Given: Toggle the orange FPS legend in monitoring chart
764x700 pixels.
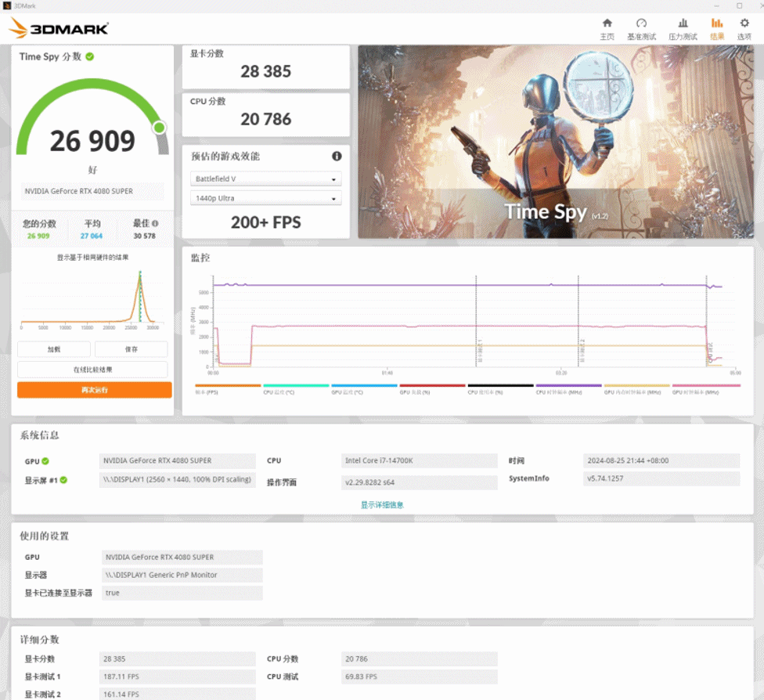Looking at the screenshot, I should 228,386.
